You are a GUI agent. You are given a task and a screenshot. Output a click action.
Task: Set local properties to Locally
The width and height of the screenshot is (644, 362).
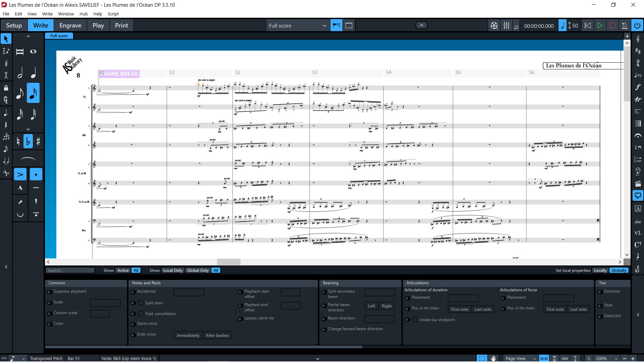pyautogui.click(x=600, y=270)
